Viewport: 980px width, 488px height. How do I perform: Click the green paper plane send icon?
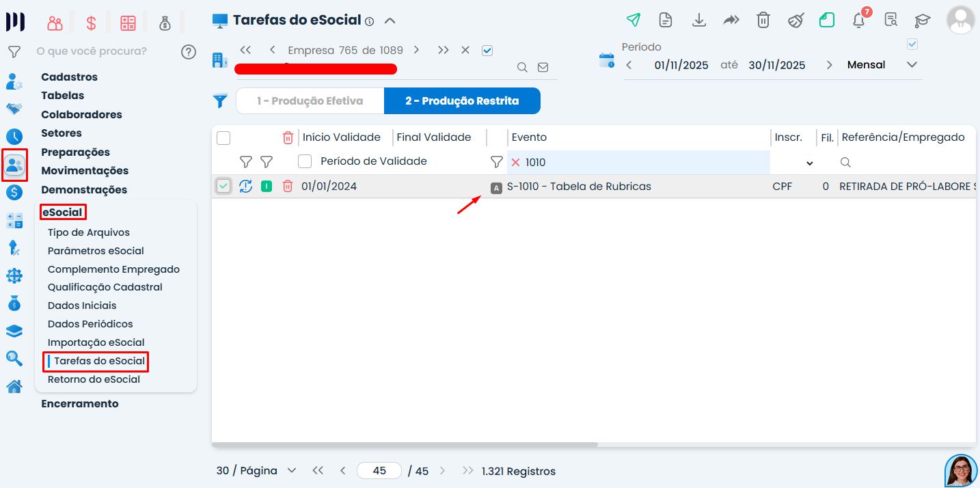[x=634, y=20]
